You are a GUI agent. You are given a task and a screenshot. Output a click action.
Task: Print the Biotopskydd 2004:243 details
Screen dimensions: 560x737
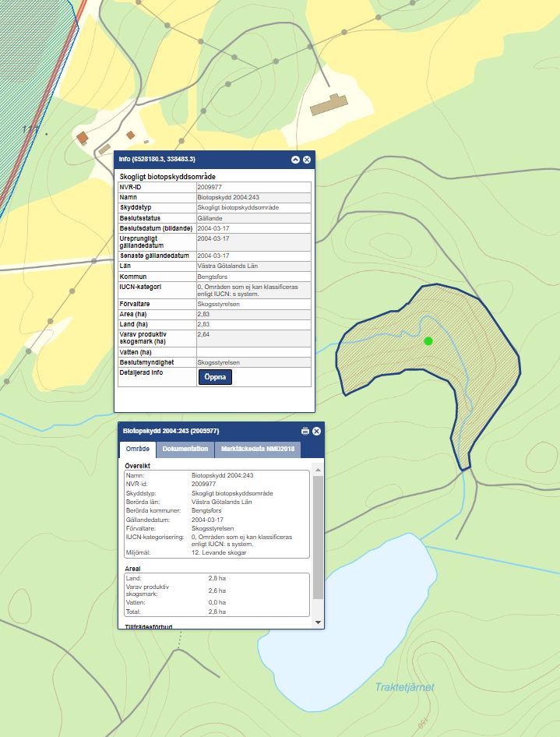click(305, 431)
